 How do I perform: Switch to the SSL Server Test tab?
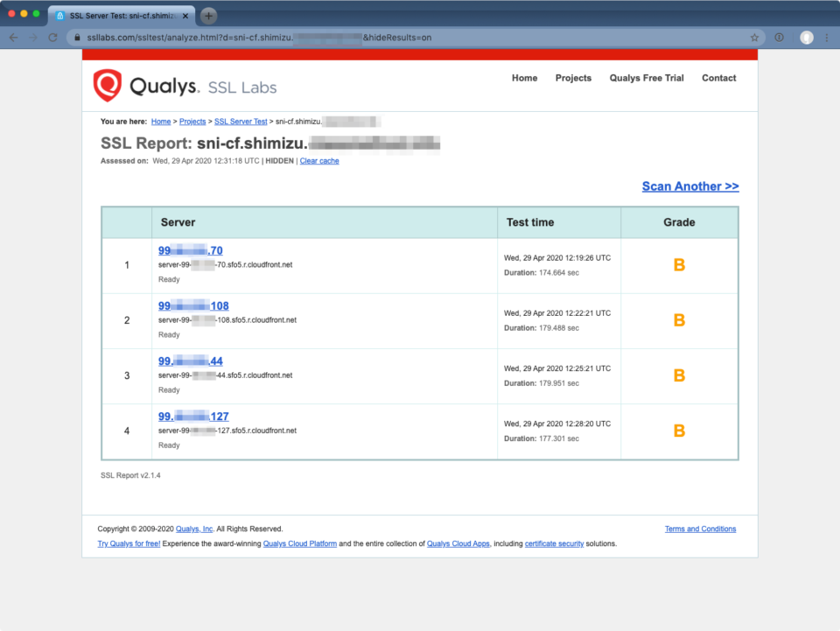pos(122,15)
